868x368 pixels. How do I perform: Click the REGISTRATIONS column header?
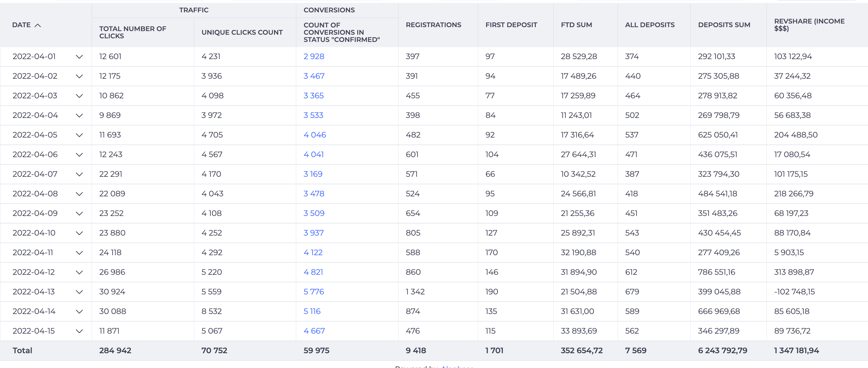[433, 25]
